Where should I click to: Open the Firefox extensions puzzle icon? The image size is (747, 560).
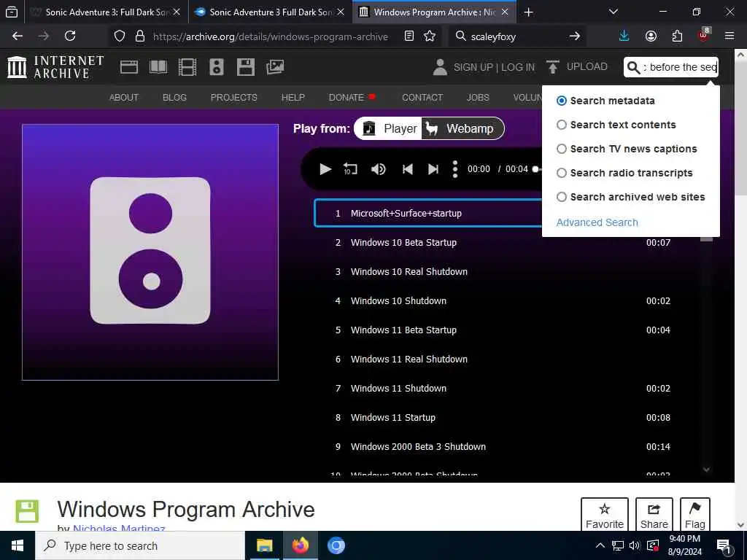(x=677, y=36)
